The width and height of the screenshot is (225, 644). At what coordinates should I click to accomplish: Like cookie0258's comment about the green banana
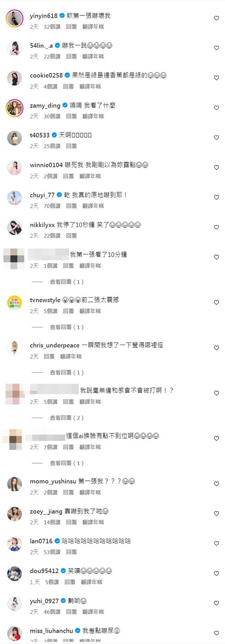pyautogui.click(x=217, y=78)
